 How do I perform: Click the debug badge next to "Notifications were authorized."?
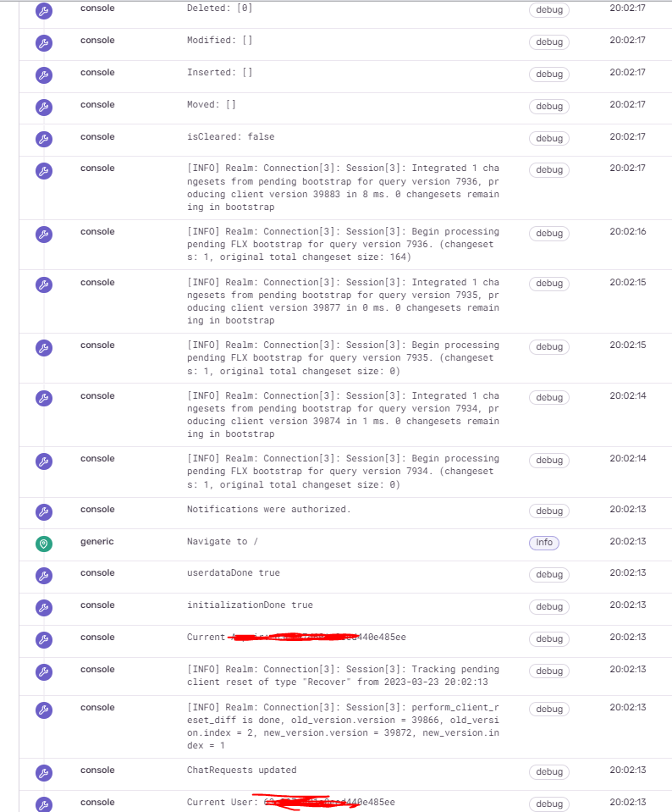coord(548,511)
